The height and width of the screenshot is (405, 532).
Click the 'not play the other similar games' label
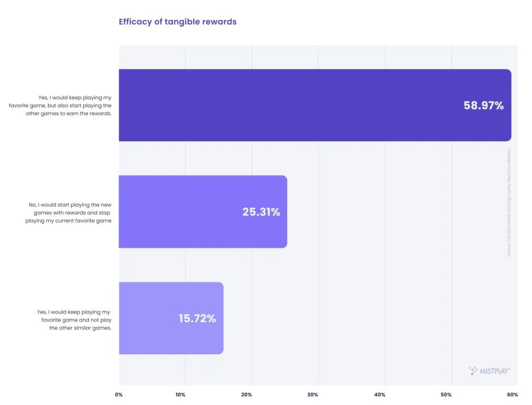point(74,320)
